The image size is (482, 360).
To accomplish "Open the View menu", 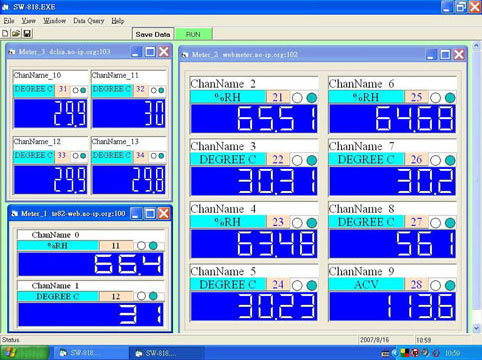I will [x=28, y=21].
